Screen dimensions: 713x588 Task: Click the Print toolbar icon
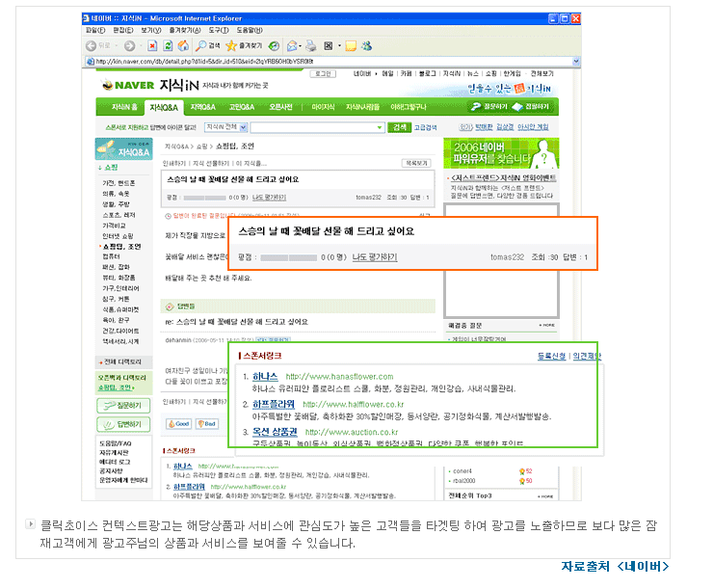click(311, 46)
